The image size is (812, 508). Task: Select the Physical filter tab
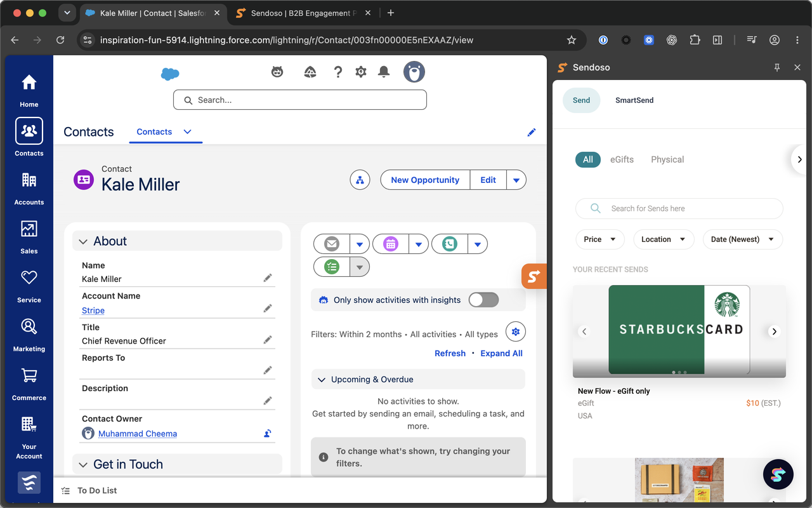[667, 159]
